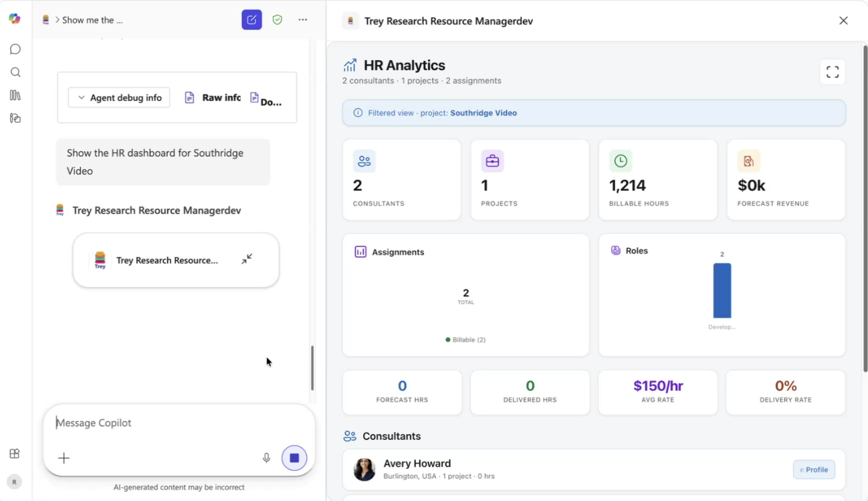Click the dashboard panel vertical scrollbar
The height and width of the screenshot is (501, 868).
pos(865,207)
